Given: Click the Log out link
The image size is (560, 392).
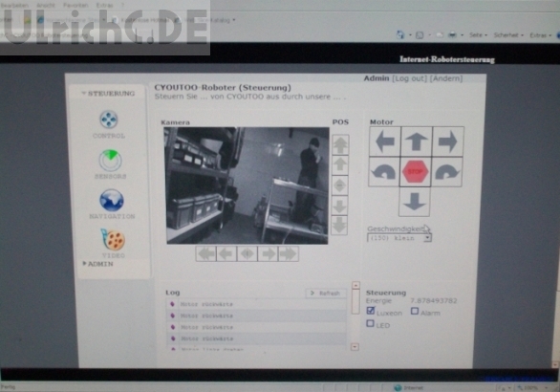Looking at the screenshot, I should coord(409,78).
